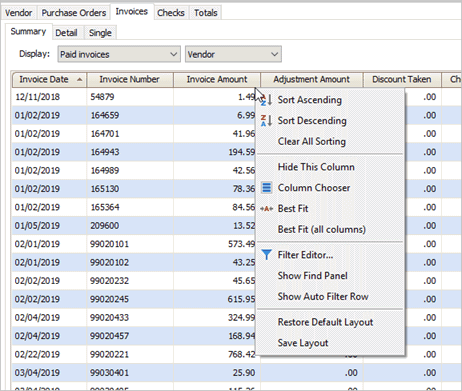Click the Adjustment Amount column header

click(312, 80)
